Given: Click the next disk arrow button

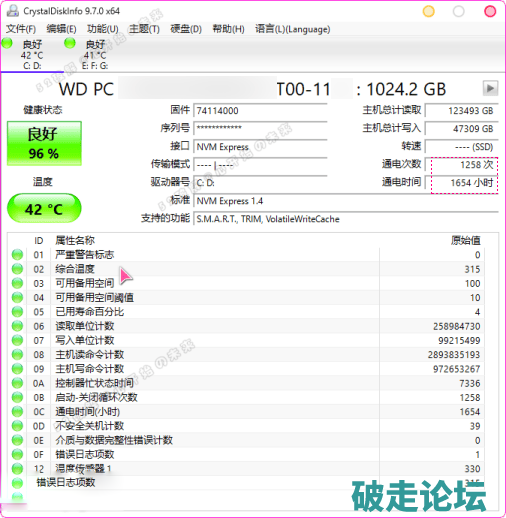Looking at the screenshot, I should [x=490, y=89].
